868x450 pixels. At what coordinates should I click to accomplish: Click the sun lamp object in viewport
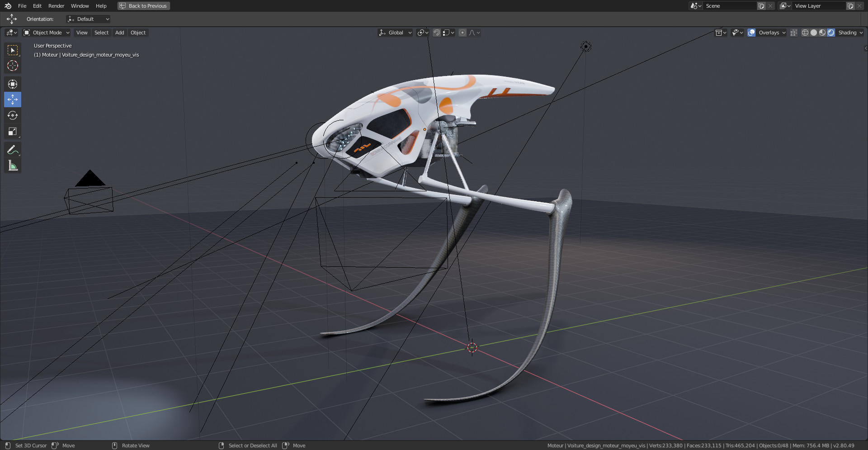(586, 47)
